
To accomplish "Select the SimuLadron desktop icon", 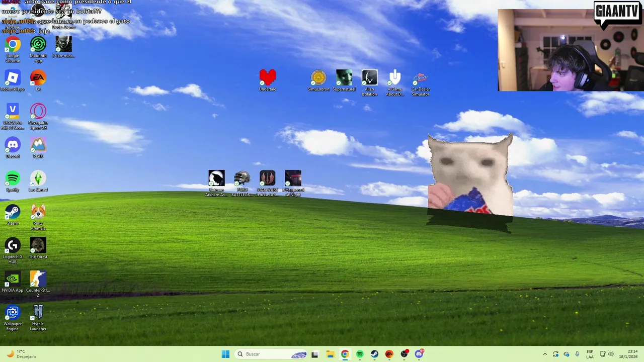I will [318, 80].
